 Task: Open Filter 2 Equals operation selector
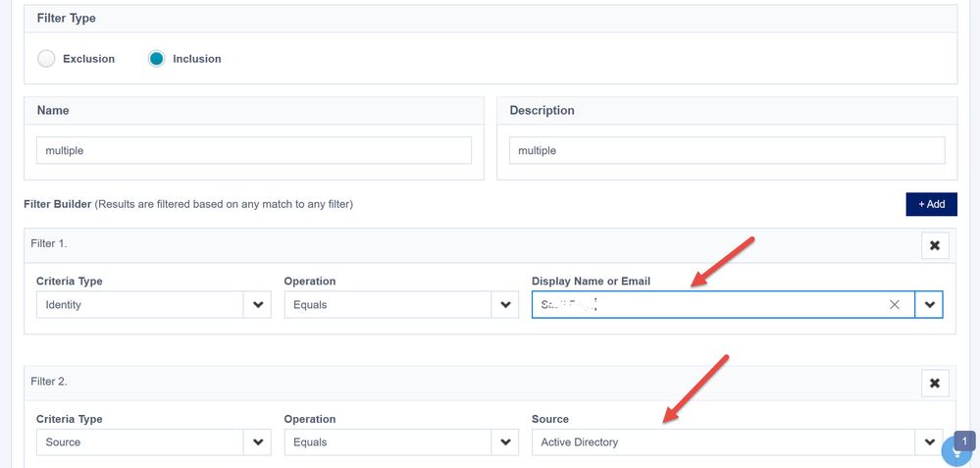point(387,442)
